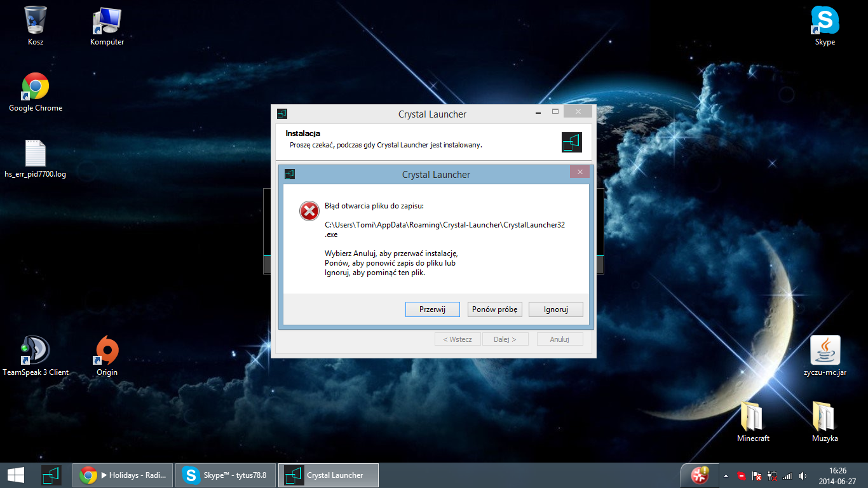
Task: Select the Origin desktop shortcut
Action: (107, 356)
